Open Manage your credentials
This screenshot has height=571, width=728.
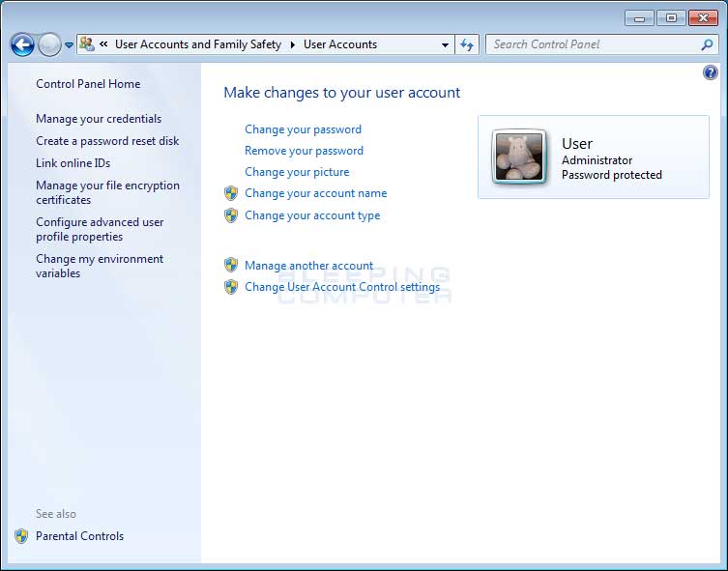[99, 119]
